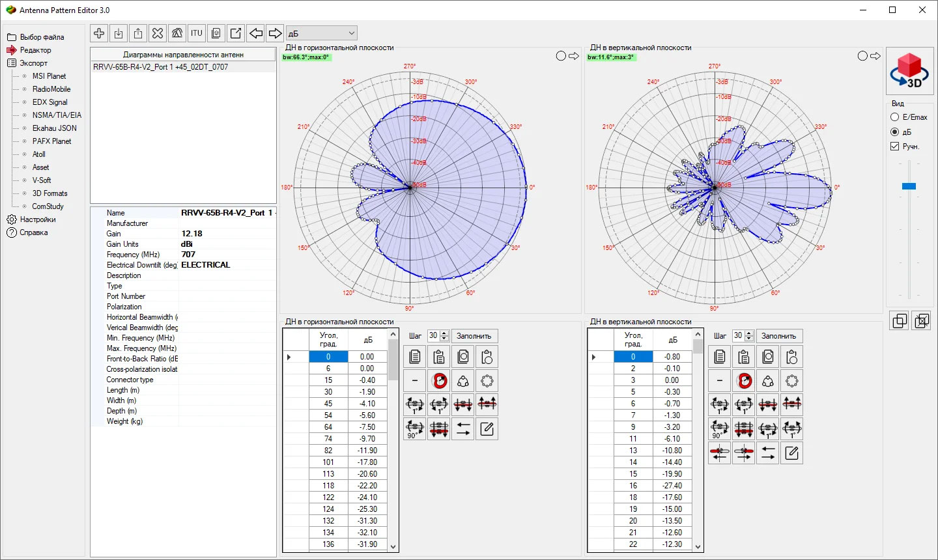Select the дБ view radio button

pos(895,132)
